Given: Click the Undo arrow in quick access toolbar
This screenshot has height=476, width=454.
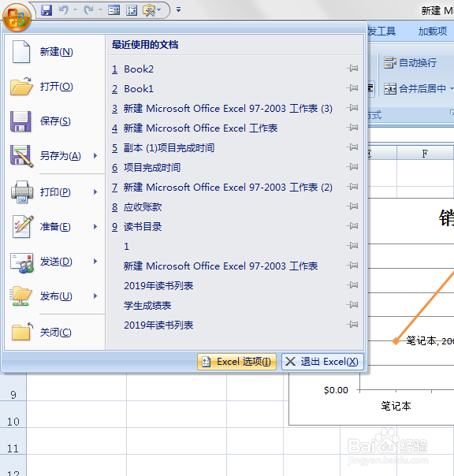Looking at the screenshot, I should pos(64,10).
